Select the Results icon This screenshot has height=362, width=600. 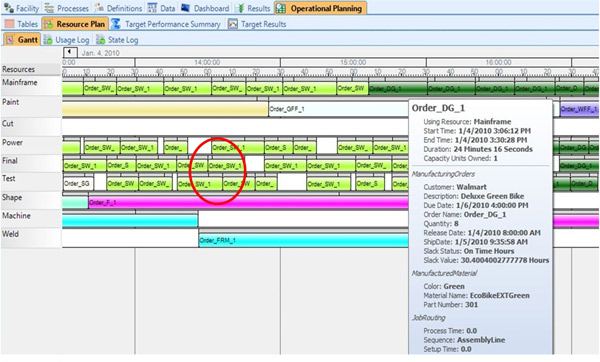(240, 8)
